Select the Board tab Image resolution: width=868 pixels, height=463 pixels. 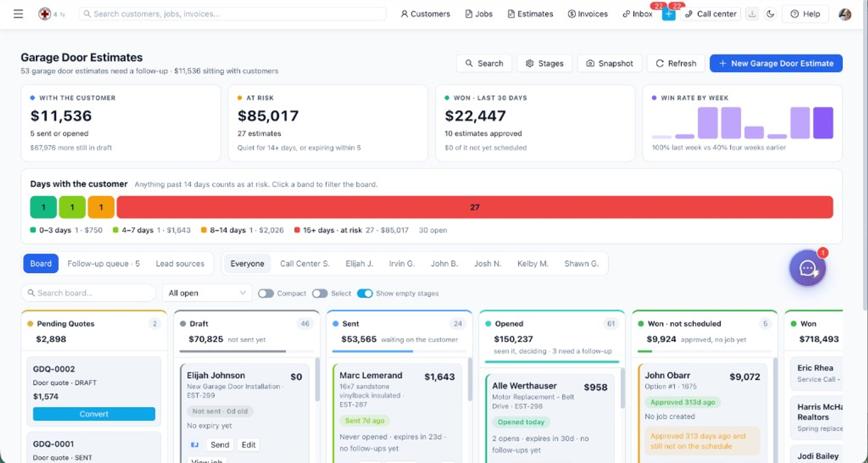coord(41,264)
